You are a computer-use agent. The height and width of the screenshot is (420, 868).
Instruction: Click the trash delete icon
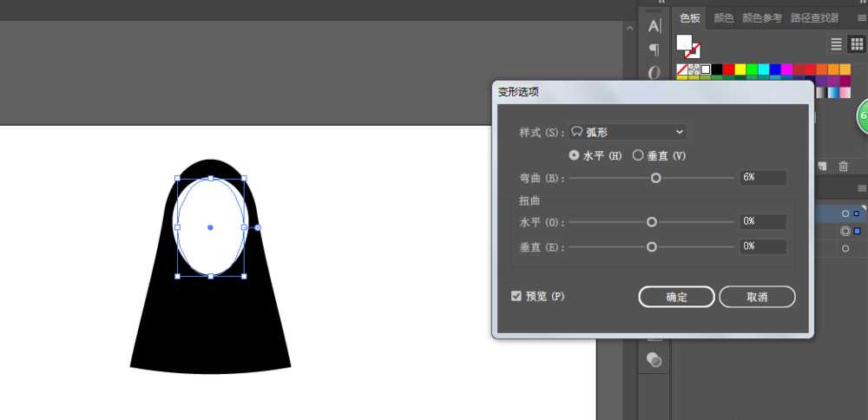point(843,166)
